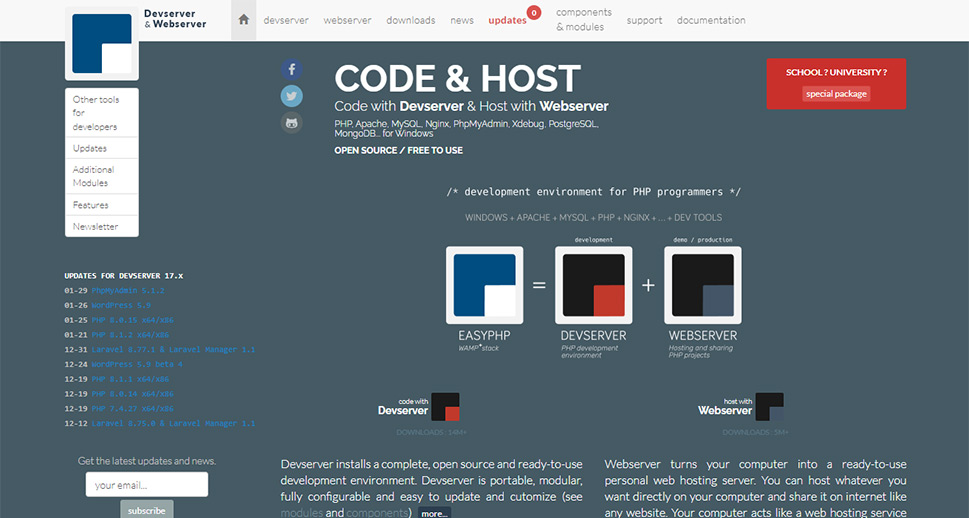Click 'UPDATES FOR DEVSERVER 17.x' heading
969x518 pixels.
coord(124,276)
